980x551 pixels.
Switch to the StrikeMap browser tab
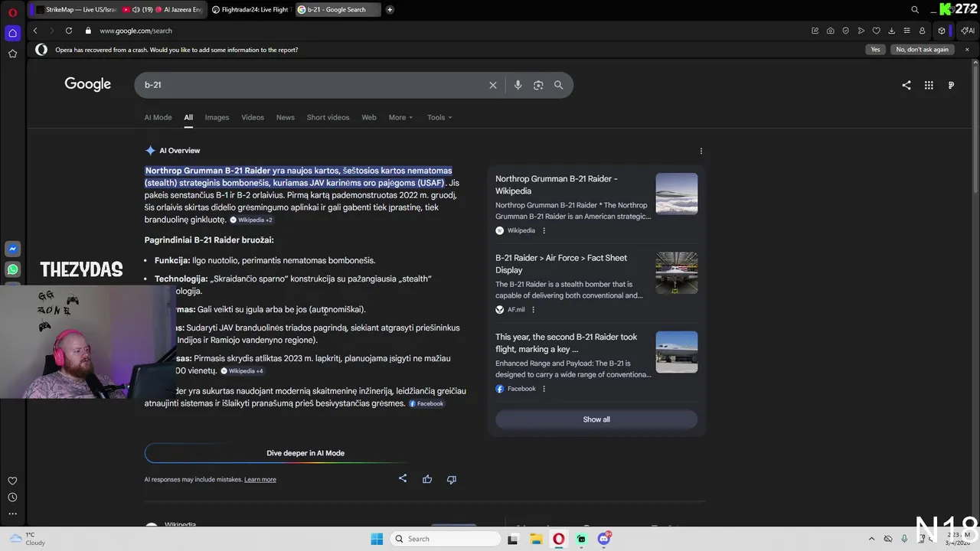[76, 9]
